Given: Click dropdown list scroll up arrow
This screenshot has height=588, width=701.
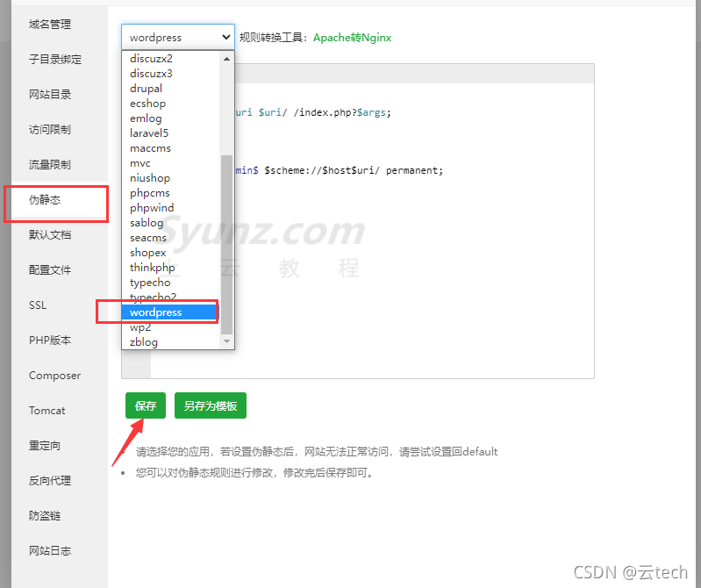Looking at the screenshot, I should point(226,59).
